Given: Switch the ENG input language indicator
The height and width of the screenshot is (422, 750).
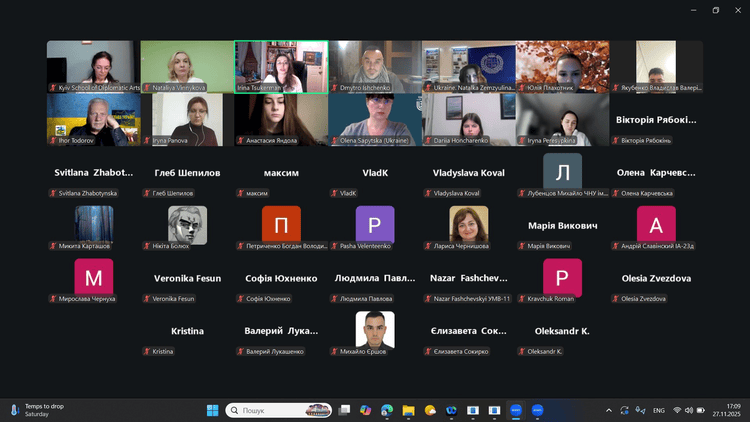Looking at the screenshot, I should 659,410.
